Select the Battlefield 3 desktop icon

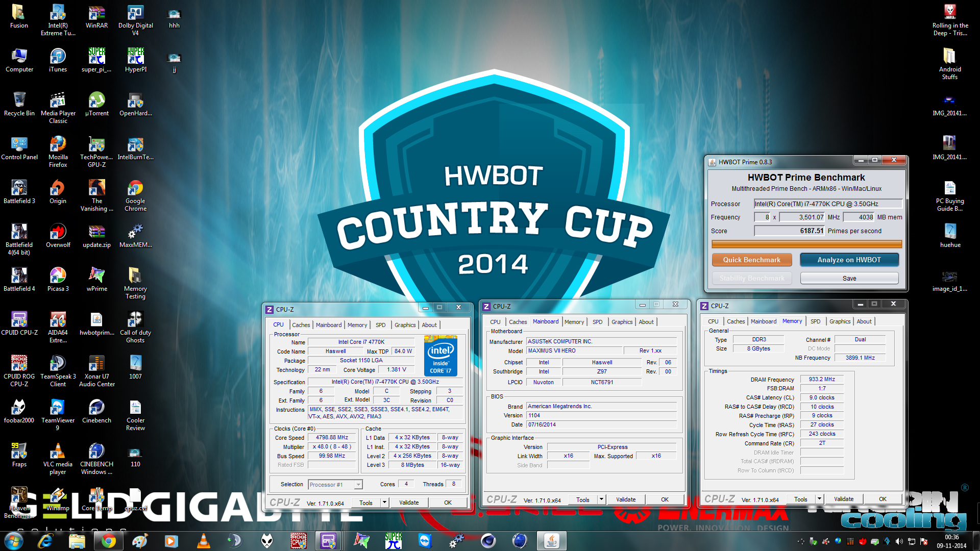tap(19, 192)
